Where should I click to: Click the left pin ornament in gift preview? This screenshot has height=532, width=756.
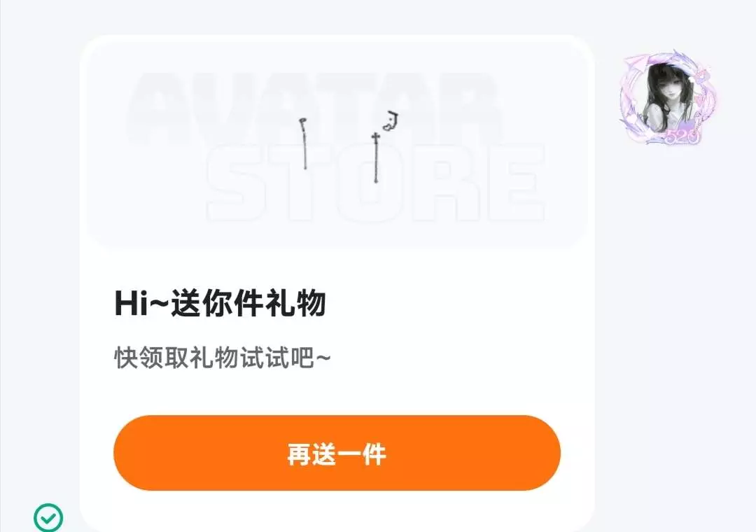pyautogui.click(x=304, y=143)
